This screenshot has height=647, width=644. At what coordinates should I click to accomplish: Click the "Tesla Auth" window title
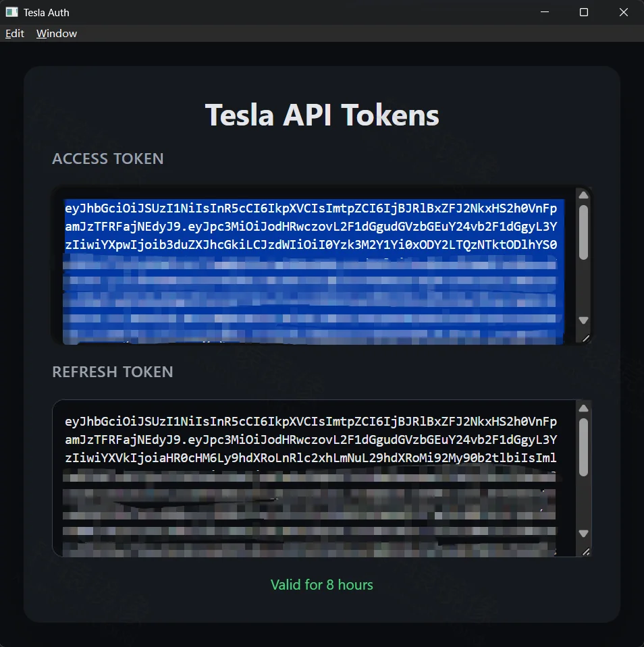tap(46, 13)
